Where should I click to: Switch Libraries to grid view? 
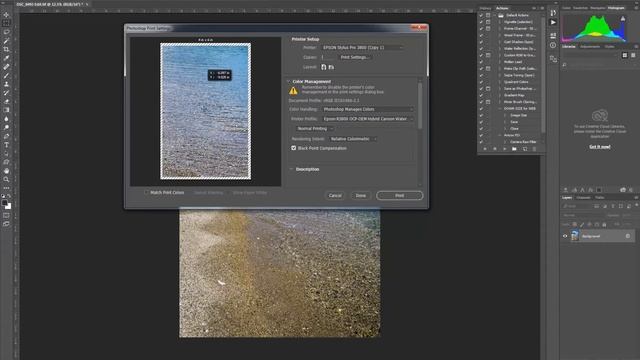point(624,55)
